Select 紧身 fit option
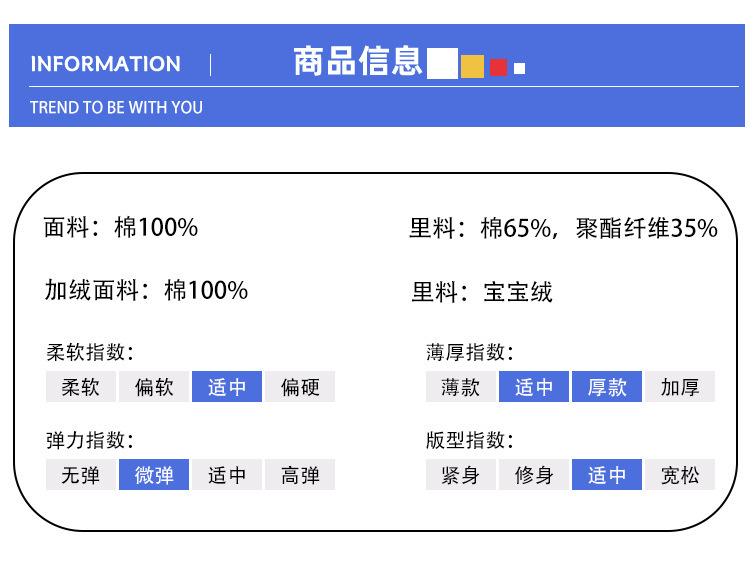The image size is (750, 577). 461,475
